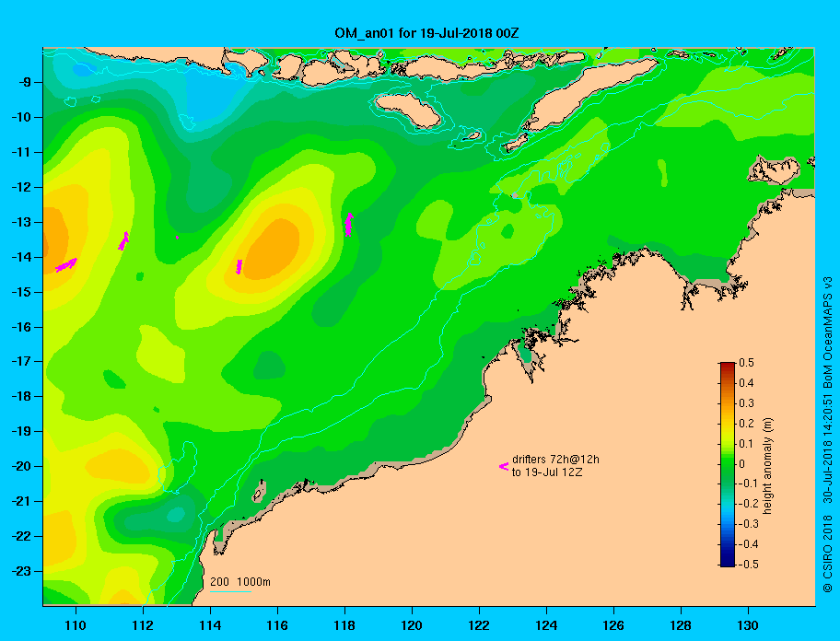Click the height anomaly color bar
Image resolution: width=840 pixels, height=641 pixels.
pos(728,464)
